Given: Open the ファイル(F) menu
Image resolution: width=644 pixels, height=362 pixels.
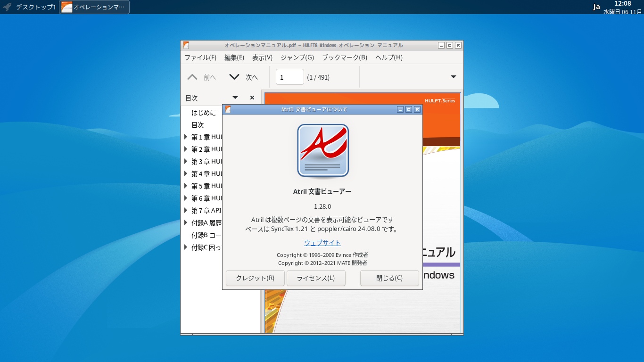Looking at the screenshot, I should 200,58.
